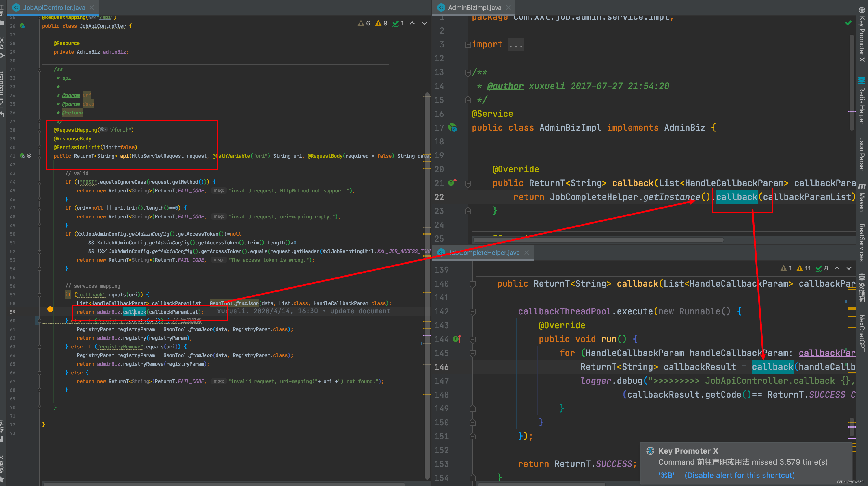Click Disable alert for this shortcut link

pos(740,475)
